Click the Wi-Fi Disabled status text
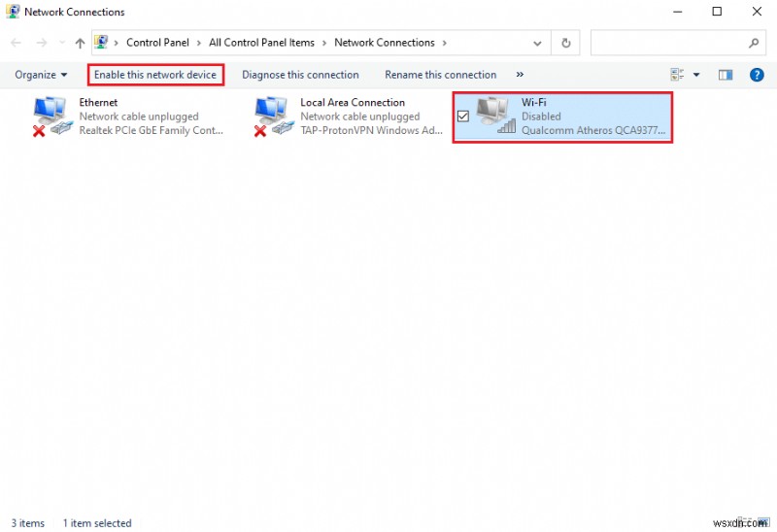Image resolution: width=777 pixels, height=532 pixels. 541,116
